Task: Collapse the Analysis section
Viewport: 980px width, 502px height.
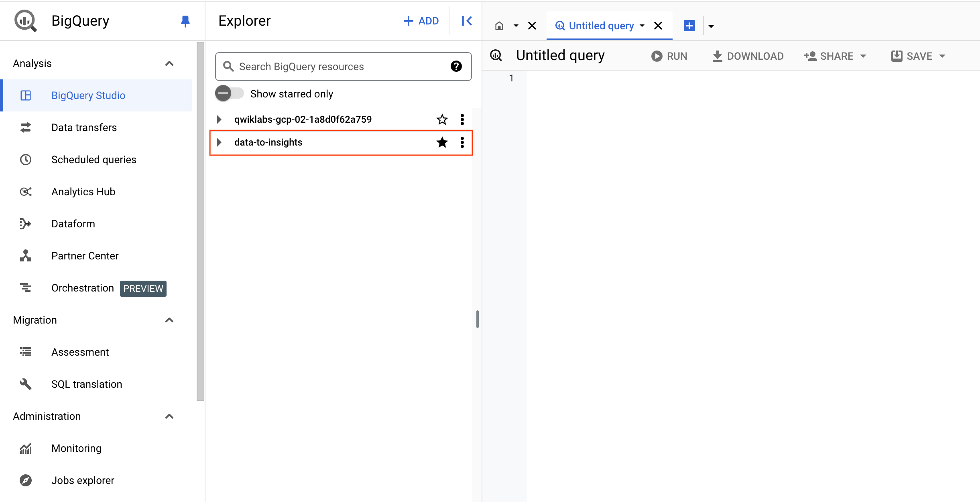Action: point(169,63)
